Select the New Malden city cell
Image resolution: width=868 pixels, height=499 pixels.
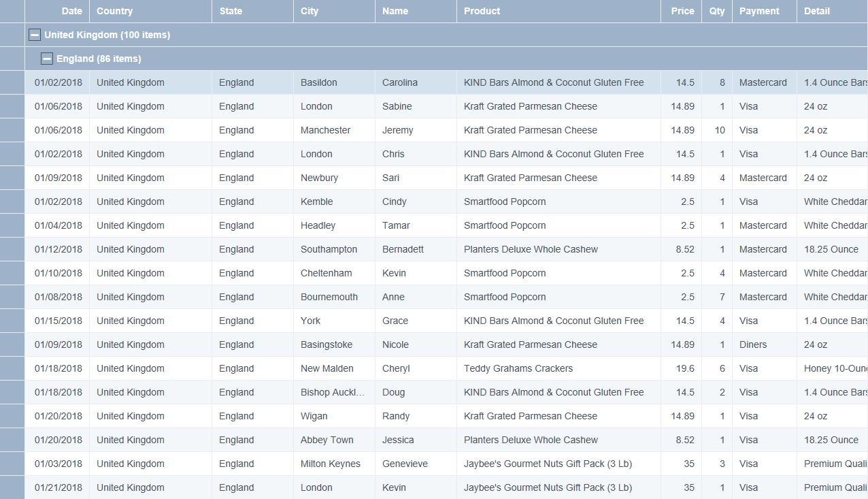[x=334, y=368]
